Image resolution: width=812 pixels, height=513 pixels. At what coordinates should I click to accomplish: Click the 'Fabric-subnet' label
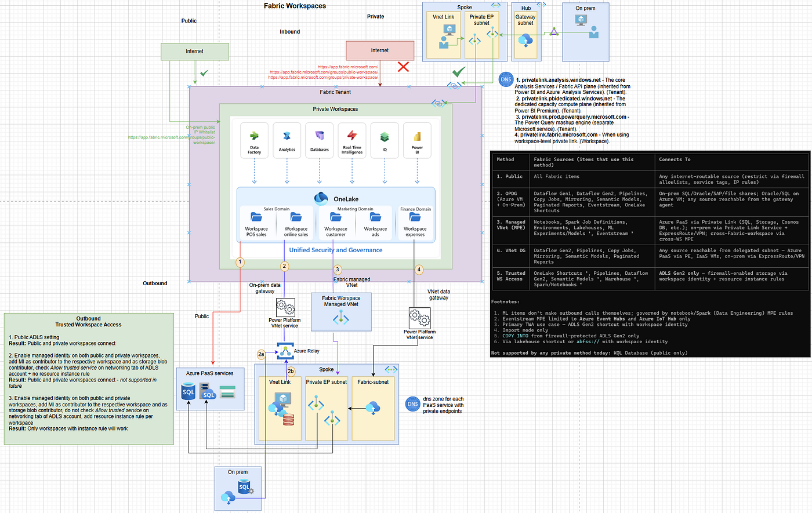click(373, 382)
